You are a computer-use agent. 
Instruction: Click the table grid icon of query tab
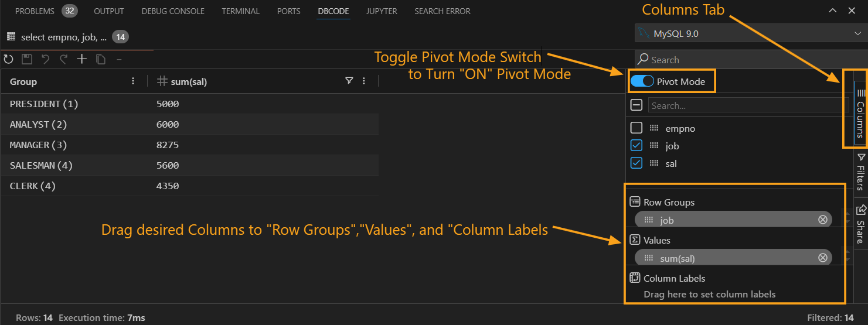(x=11, y=37)
